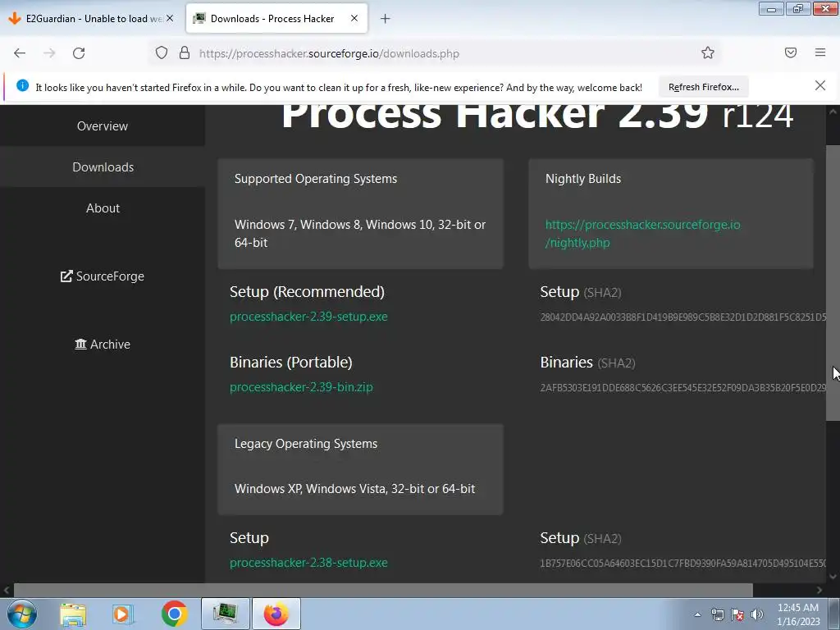Select the Downloads - Process Hacker tab

pos(277,19)
